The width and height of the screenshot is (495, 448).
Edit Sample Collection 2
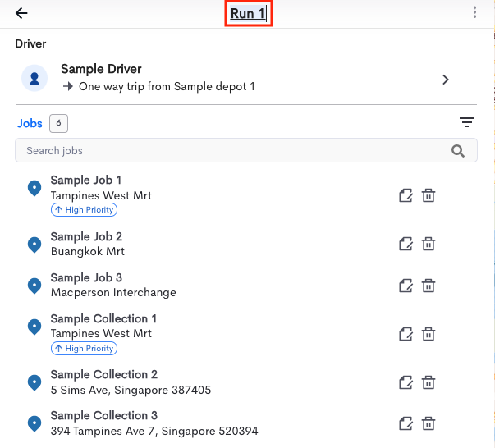point(406,382)
